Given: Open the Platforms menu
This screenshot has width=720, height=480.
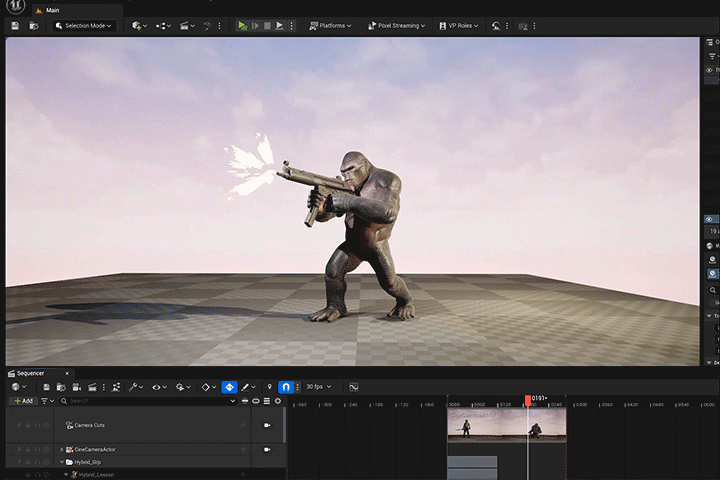Looking at the screenshot, I should click(330, 26).
